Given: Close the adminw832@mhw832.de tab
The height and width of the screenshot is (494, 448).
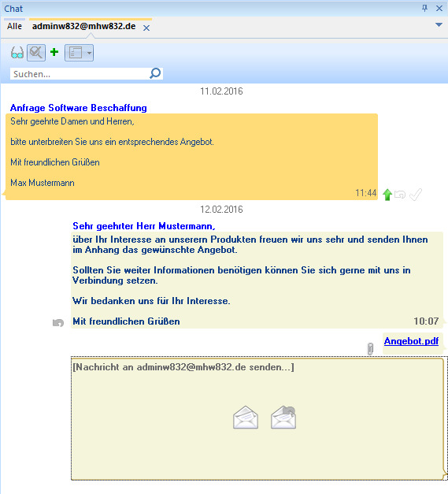Looking at the screenshot, I should [146, 28].
